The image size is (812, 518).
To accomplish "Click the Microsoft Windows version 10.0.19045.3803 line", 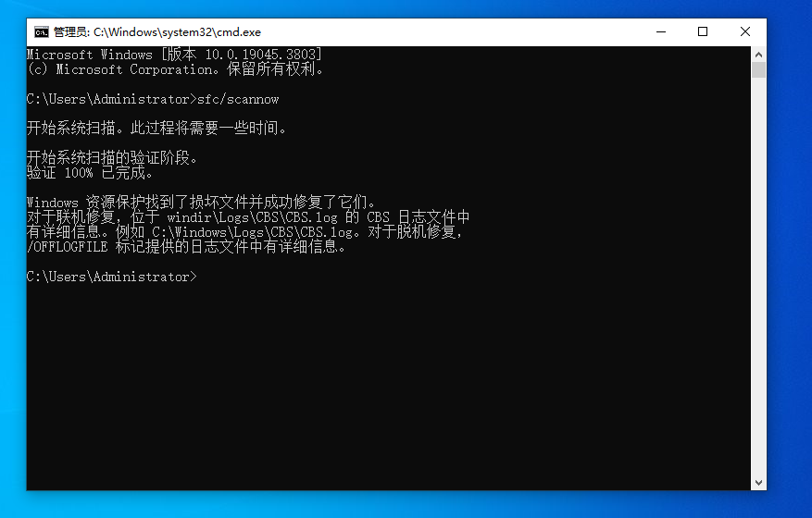I will click(174, 55).
